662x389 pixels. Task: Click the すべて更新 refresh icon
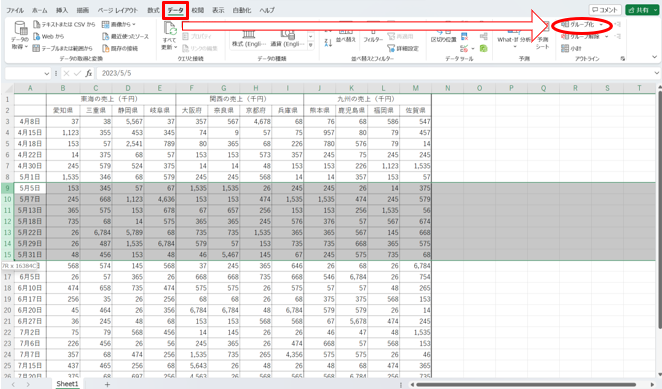point(170,28)
